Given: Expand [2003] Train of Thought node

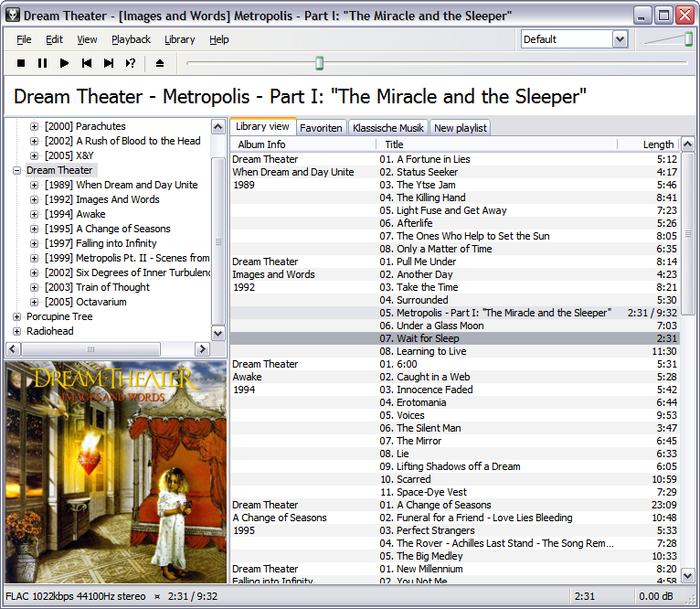Looking at the screenshot, I should pos(34,287).
